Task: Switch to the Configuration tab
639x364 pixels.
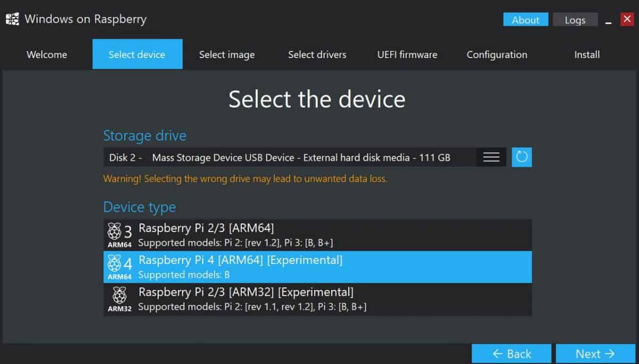Action: tap(497, 54)
